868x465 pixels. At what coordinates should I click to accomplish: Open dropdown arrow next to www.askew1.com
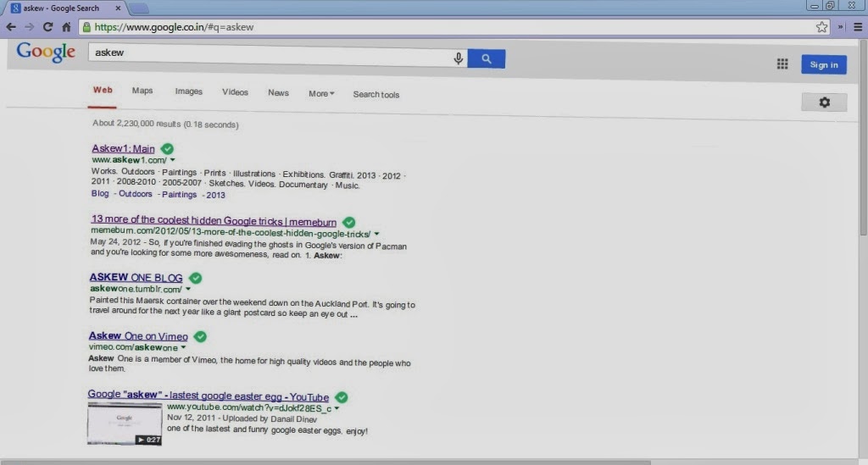(173, 160)
